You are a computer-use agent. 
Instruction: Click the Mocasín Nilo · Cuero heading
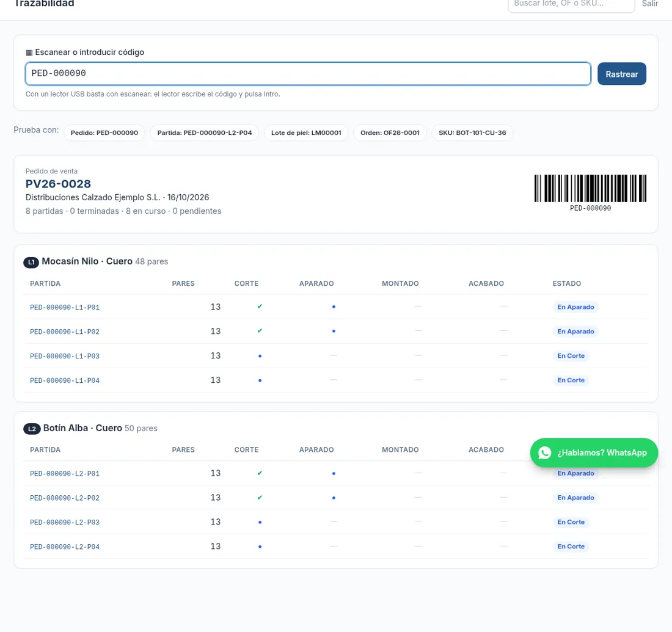[x=87, y=261]
